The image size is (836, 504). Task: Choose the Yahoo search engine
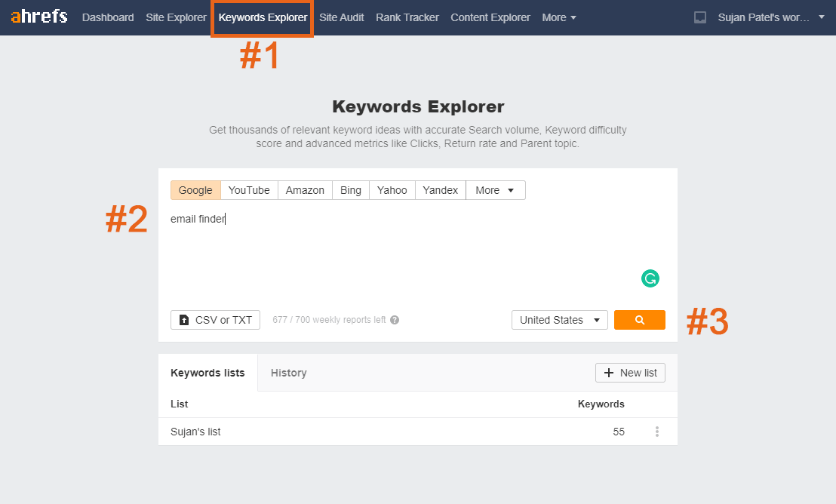coord(392,190)
